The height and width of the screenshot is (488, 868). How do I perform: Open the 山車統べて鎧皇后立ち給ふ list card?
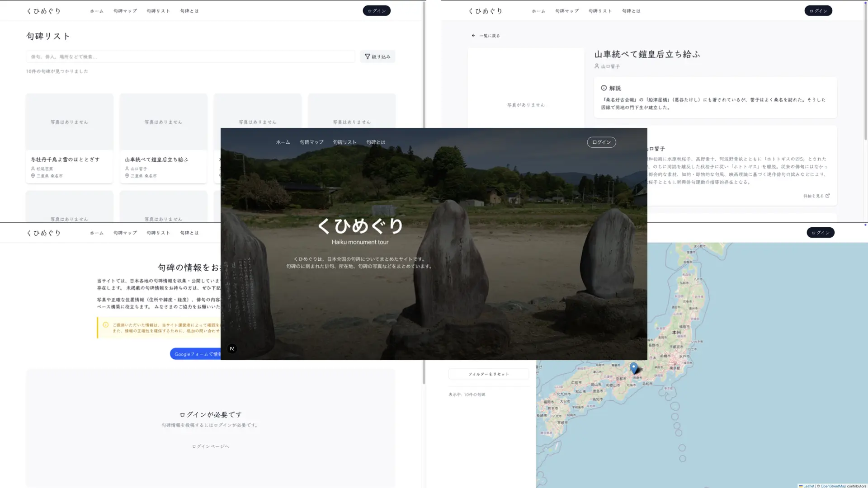(163, 138)
